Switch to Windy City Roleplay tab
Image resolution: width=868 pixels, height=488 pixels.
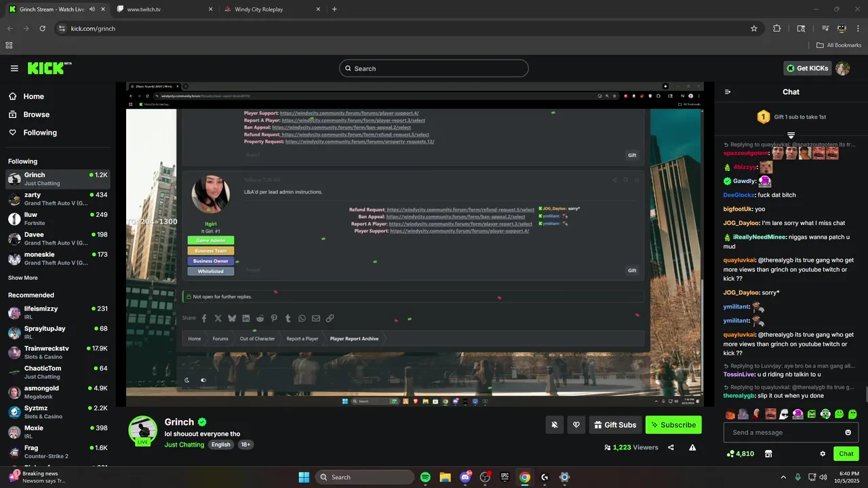coord(271,9)
